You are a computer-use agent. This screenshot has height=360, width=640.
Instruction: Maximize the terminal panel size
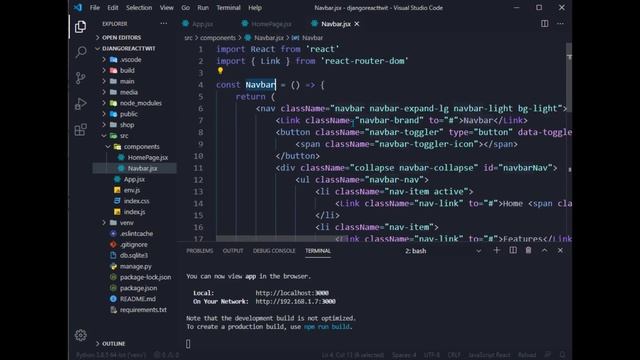click(544, 250)
